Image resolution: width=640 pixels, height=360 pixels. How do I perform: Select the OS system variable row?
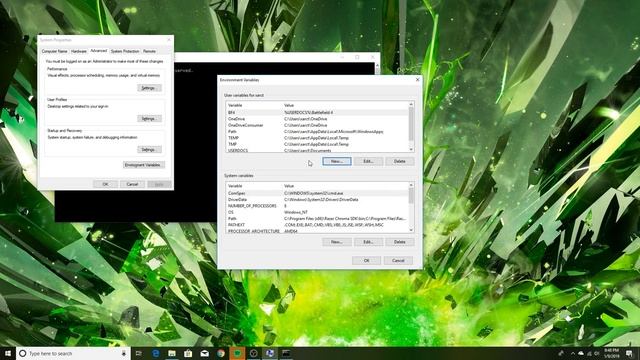click(x=317, y=212)
